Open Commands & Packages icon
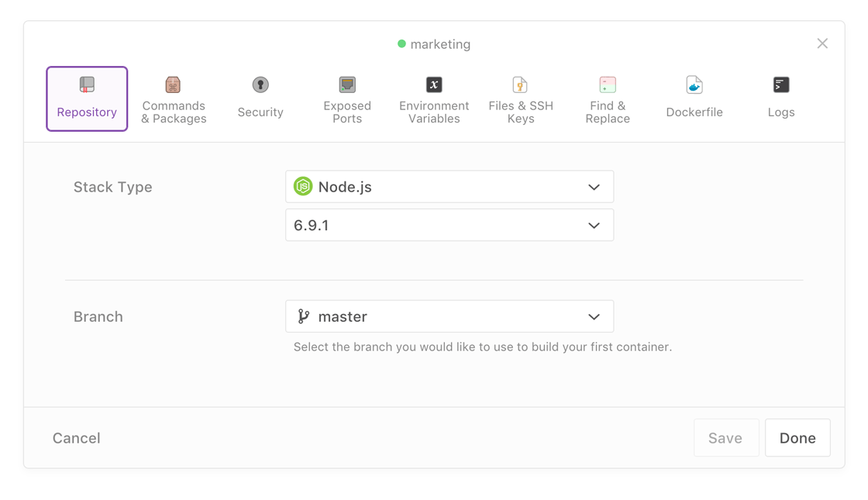 [x=173, y=84]
